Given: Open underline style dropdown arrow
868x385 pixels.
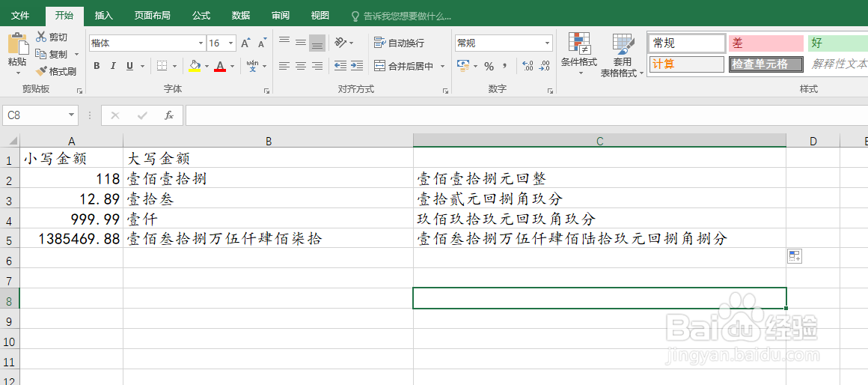Looking at the screenshot, I should tap(141, 66).
